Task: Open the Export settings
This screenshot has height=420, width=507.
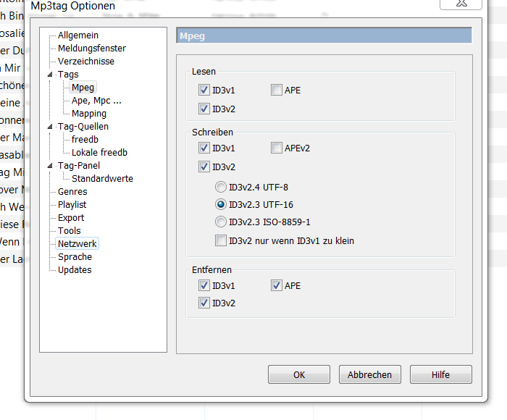Action: tap(71, 217)
